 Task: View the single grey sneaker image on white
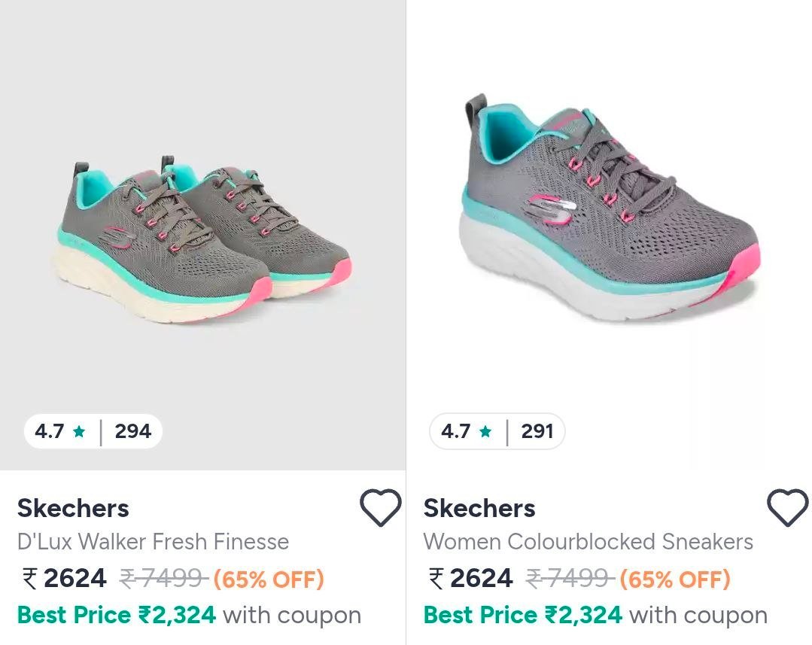(x=610, y=218)
